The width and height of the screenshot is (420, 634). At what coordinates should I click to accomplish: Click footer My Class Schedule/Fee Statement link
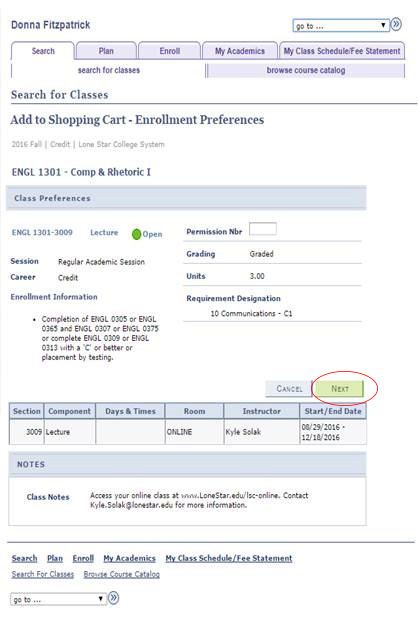(229, 558)
